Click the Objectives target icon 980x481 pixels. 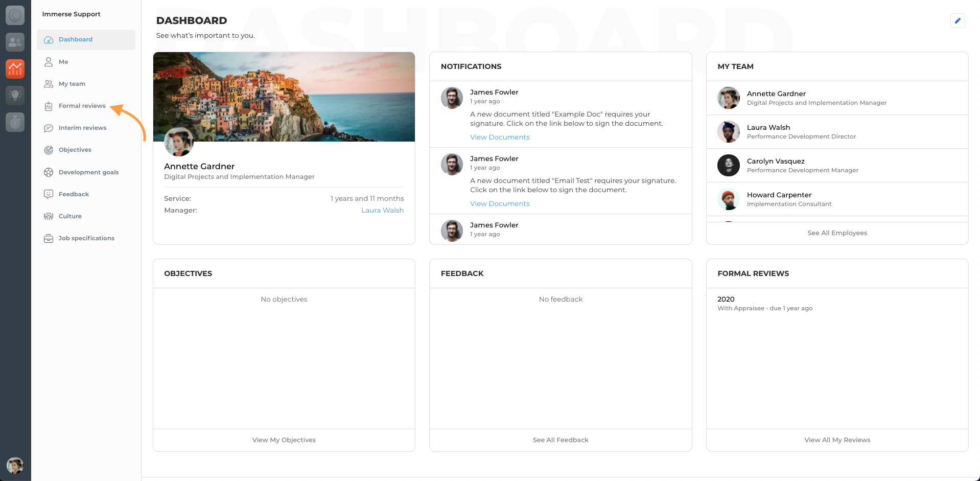(x=49, y=150)
